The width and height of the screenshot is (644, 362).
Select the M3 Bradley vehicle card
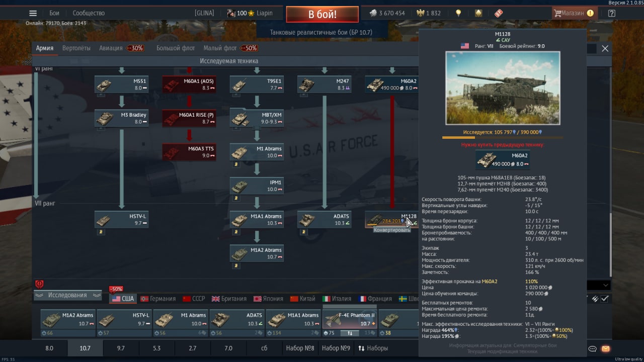click(x=121, y=118)
